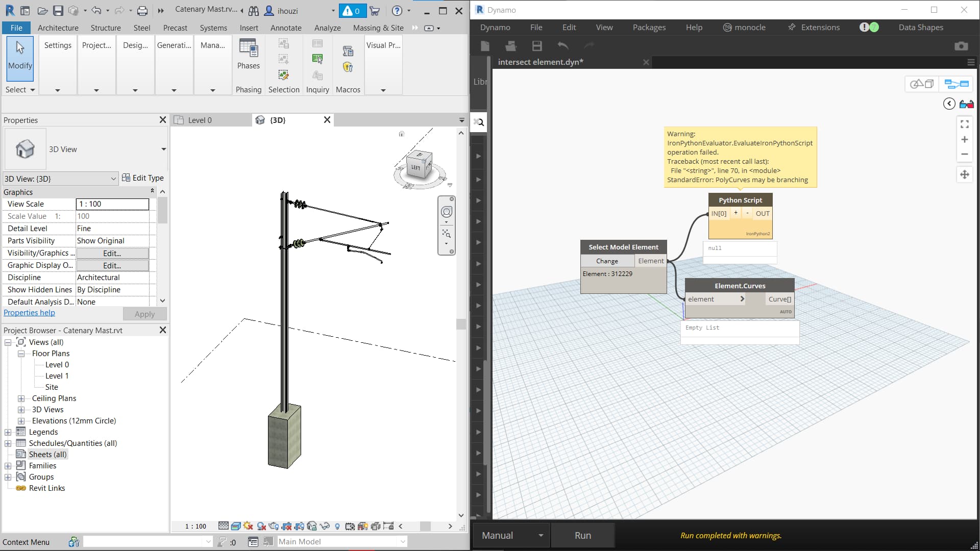Expand the Families tree node
The height and width of the screenshot is (551, 980).
tap(8, 466)
